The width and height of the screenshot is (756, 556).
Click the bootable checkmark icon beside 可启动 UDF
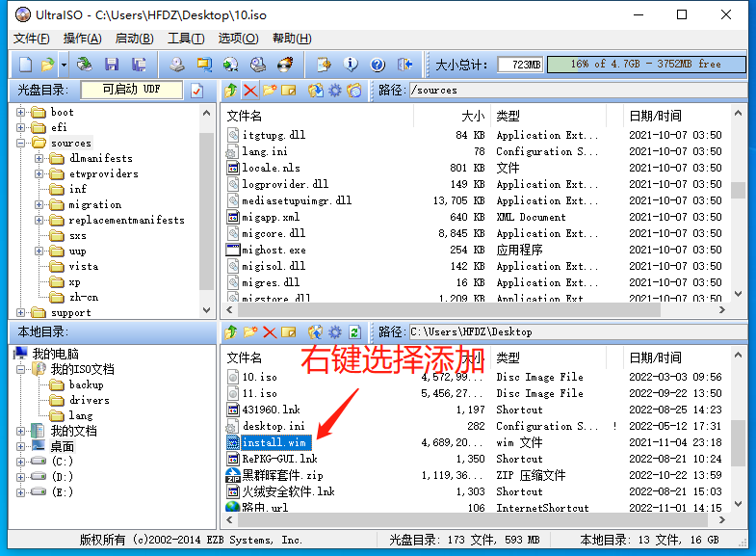(196, 91)
